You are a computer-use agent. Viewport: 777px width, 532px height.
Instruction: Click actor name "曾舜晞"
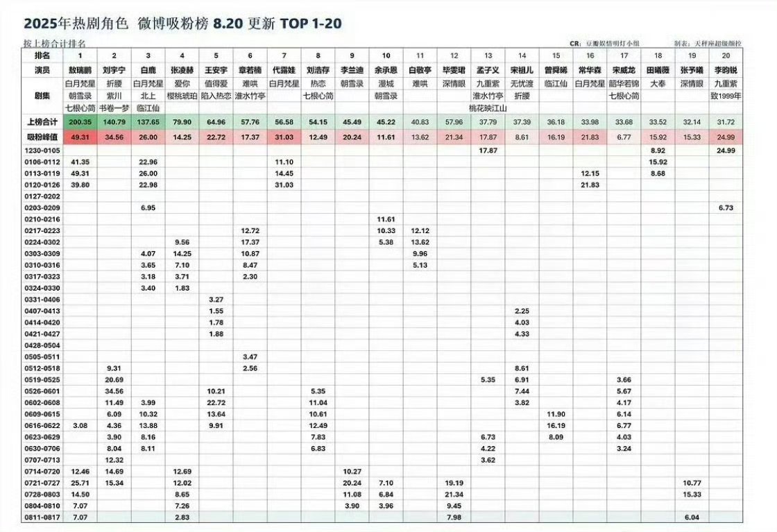[x=556, y=70]
